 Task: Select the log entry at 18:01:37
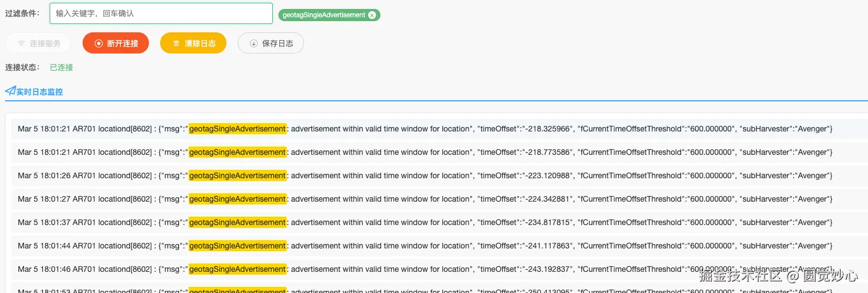[424, 222]
